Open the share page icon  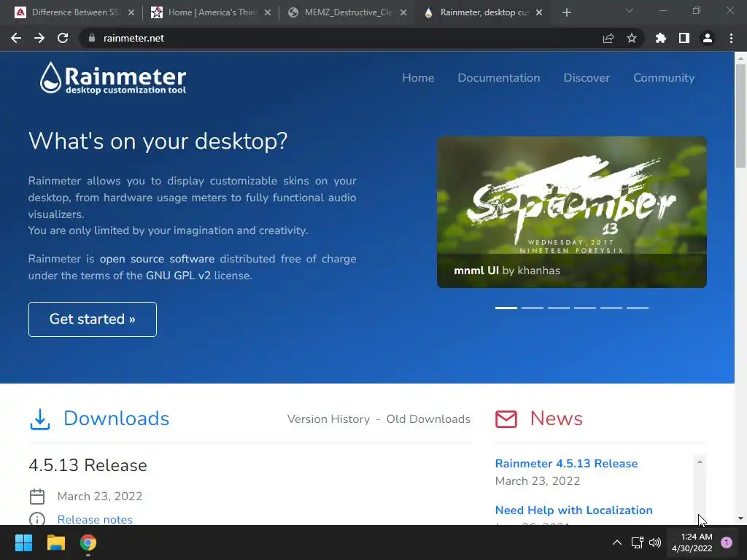point(608,38)
